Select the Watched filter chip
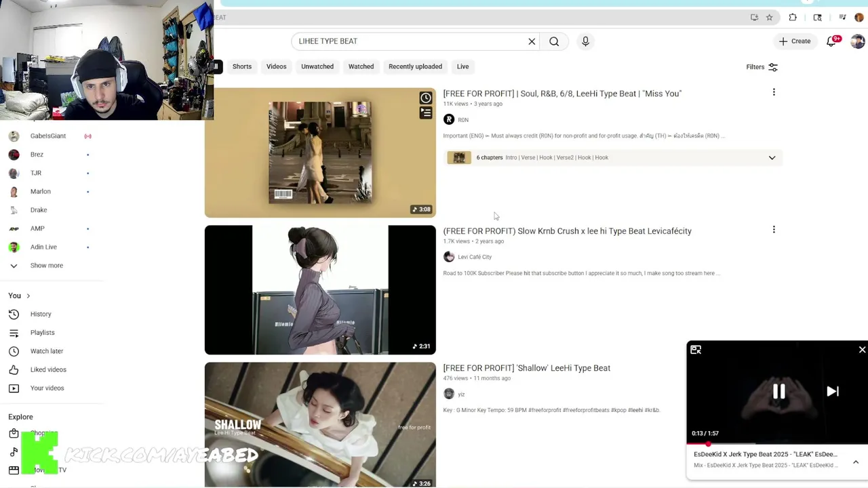Image resolution: width=868 pixels, height=488 pixels. click(x=361, y=66)
